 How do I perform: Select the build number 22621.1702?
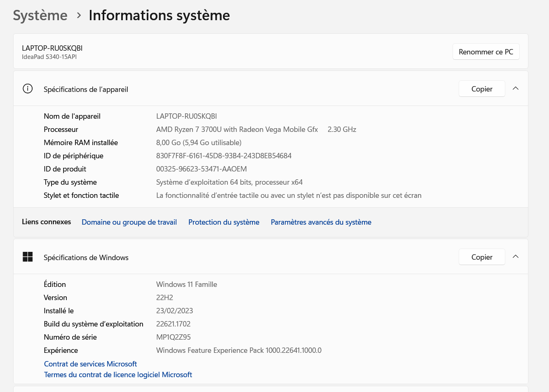(x=173, y=324)
